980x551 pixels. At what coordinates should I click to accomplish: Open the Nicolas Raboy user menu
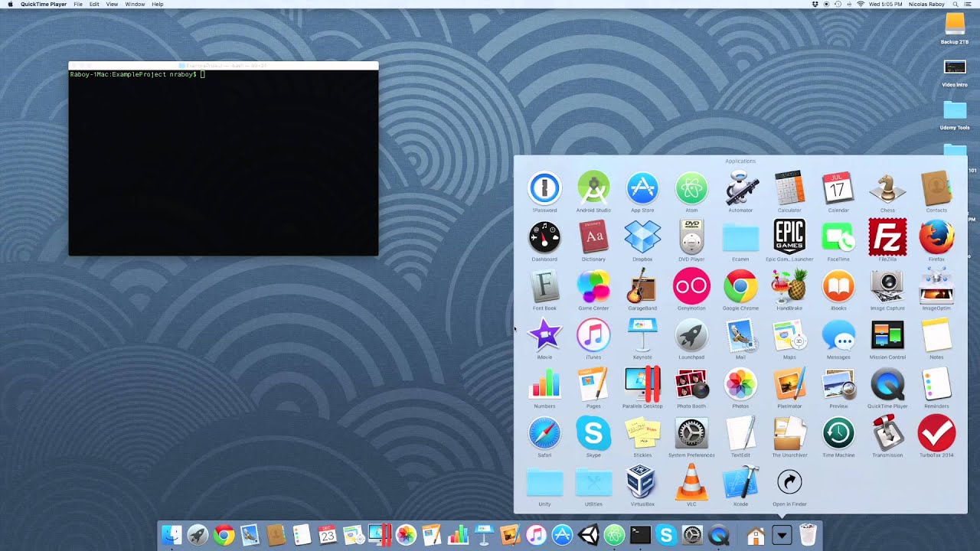tap(926, 5)
